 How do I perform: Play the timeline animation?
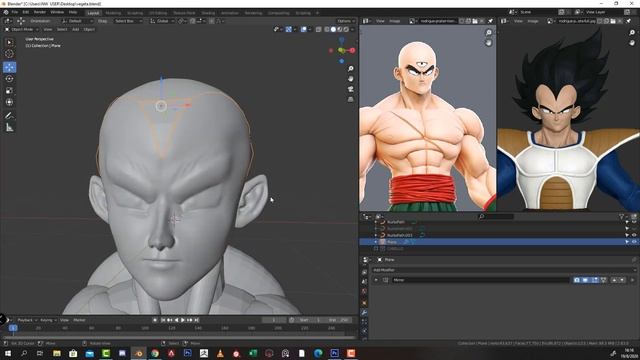(183, 320)
